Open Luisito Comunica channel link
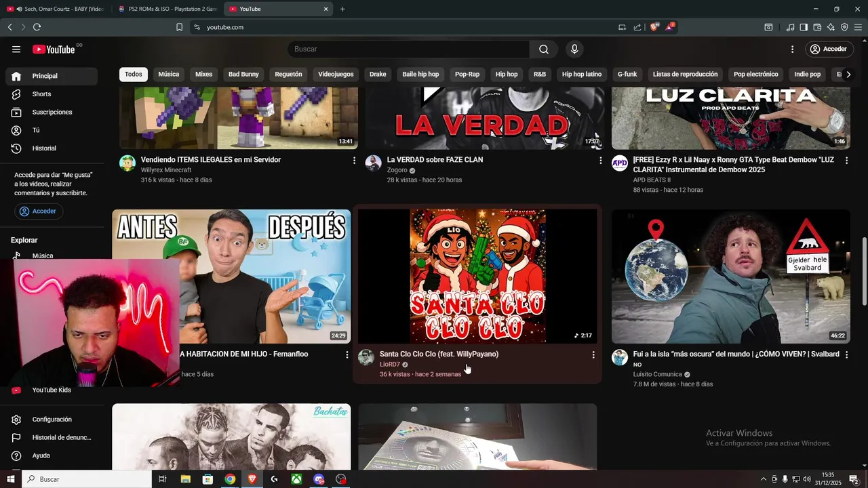The width and height of the screenshot is (868, 488). [657, 374]
